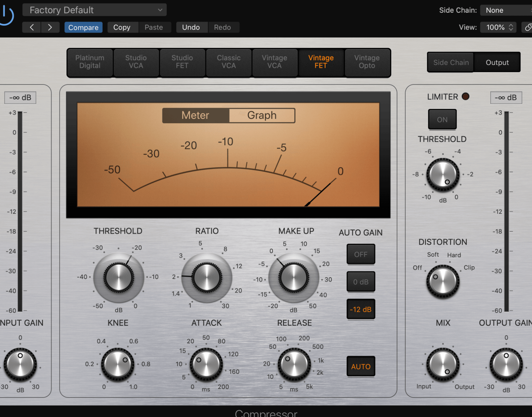The image size is (532, 417).
Task: Select the Vintage VCA compressor model
Action: [274, 62]
